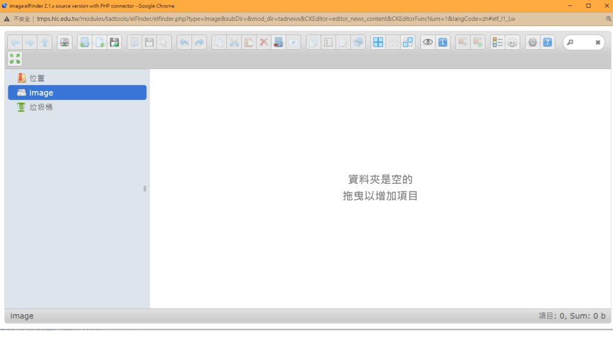
Task: Invert selection using the toolbar icon
Action: (408, 43)
